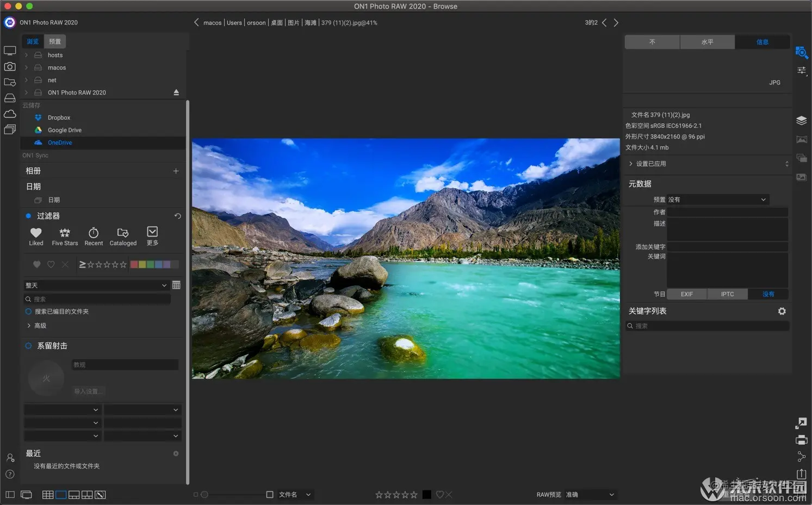Toggle the reject X under the photo

(449, 495)
